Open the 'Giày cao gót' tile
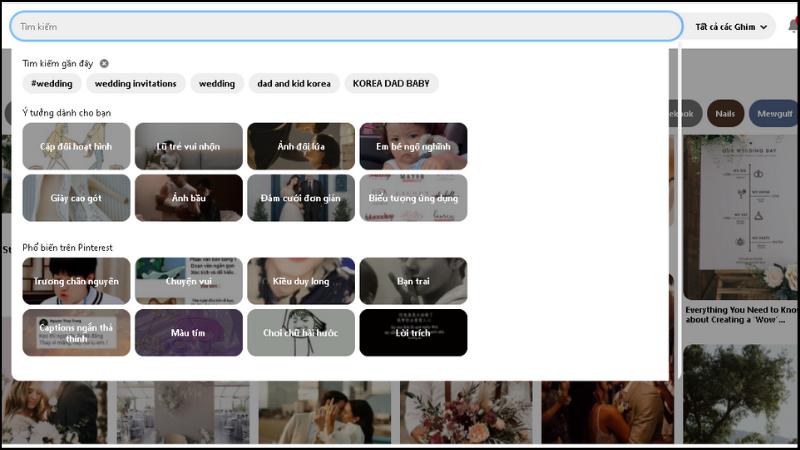Screen dimensions: 800x450 click(x=76, y=198)
